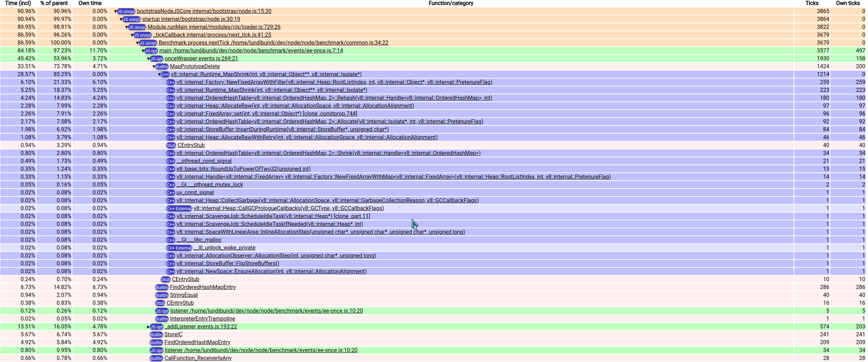This screenshot has width=868, height=362.
Task: Click the JS opt badge beside main
Action: pyautogui.click(x=151, y=51)
